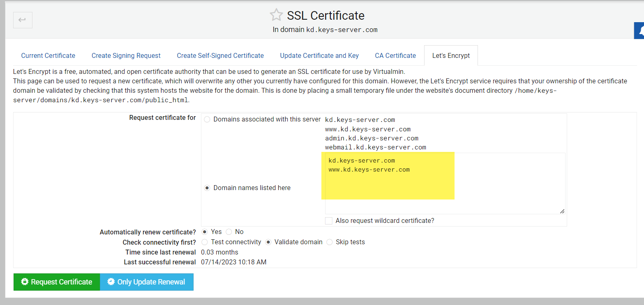This screenshot has height=305, width=644.
Task: Select the Let's Encrypt tab
Action: (x=451, y=55)
